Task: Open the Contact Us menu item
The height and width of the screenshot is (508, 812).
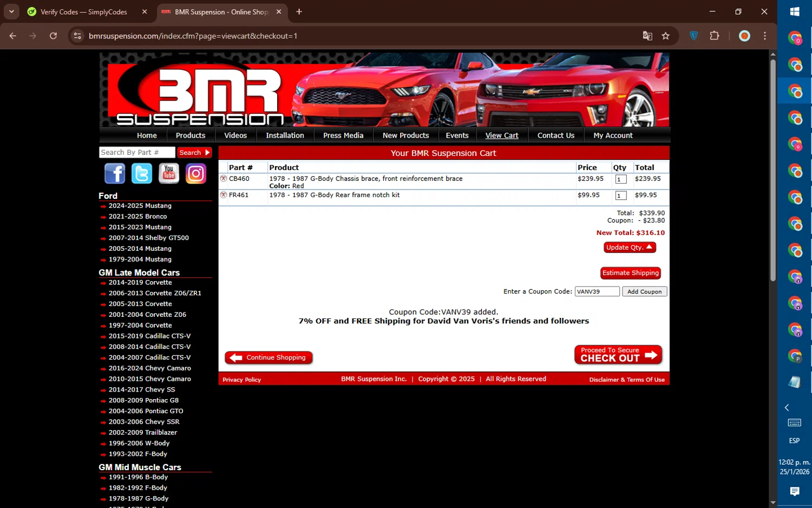Action: 556,135
